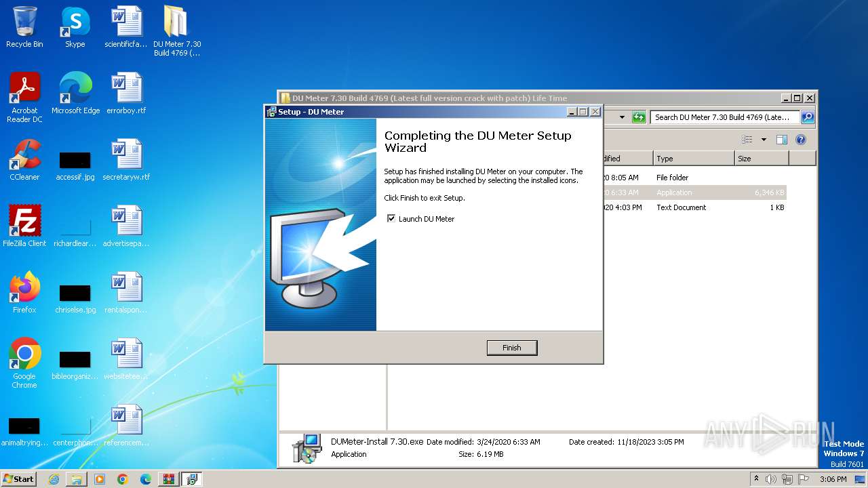Click Finish in the DU Meter setup wizard
Screen dimensions: 868x488
tap(512, 348)
